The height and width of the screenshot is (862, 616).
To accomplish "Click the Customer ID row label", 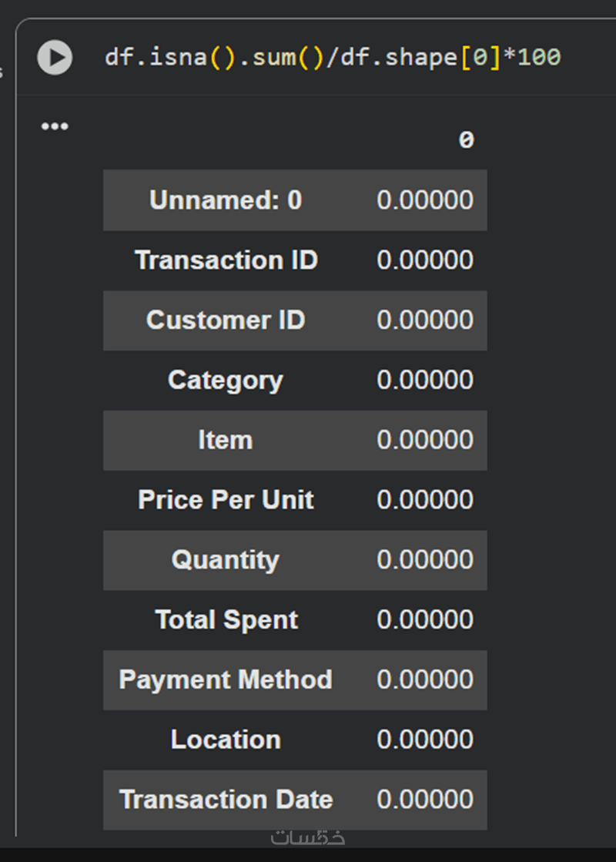I will pos(226,320).
